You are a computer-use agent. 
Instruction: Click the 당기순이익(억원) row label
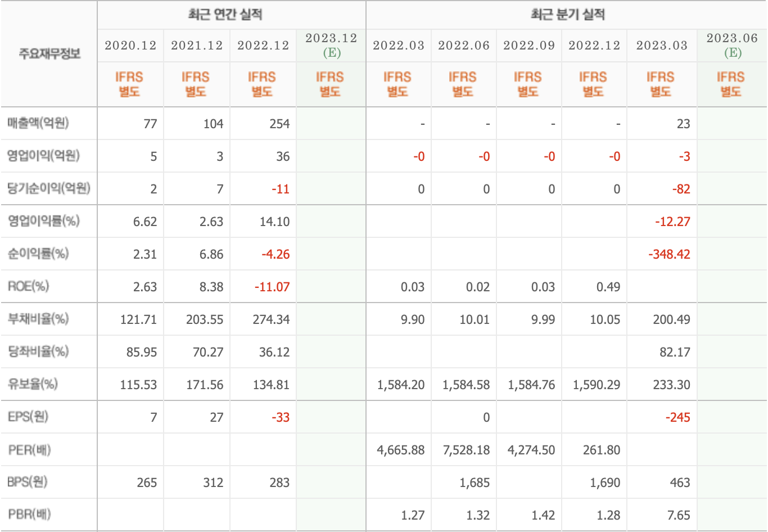48,188
